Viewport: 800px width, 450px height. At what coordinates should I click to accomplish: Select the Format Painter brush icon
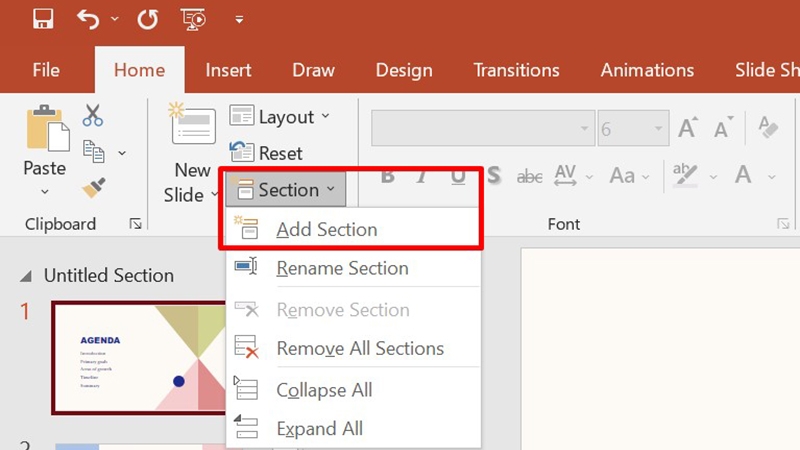tap(93, 187)
